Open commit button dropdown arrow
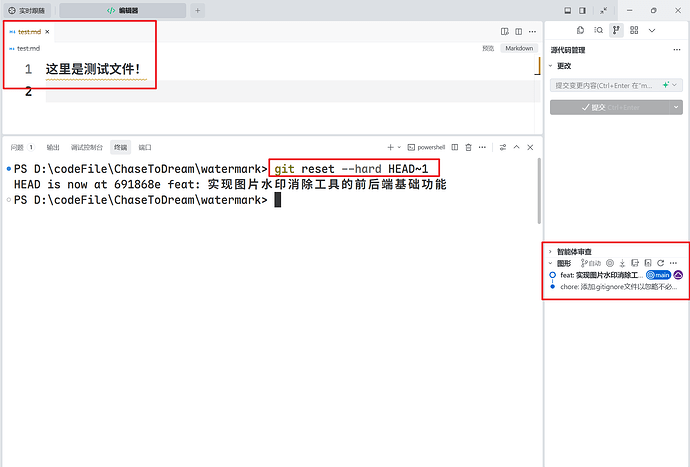This screenshot has width=690, height=467. 677,107
